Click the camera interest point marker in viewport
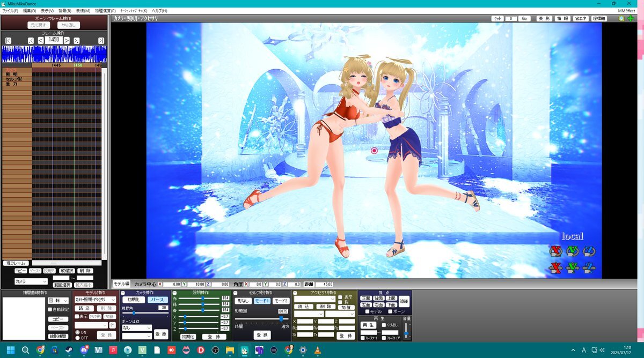Viewport: 644px width, 358px height. (374, 151)
